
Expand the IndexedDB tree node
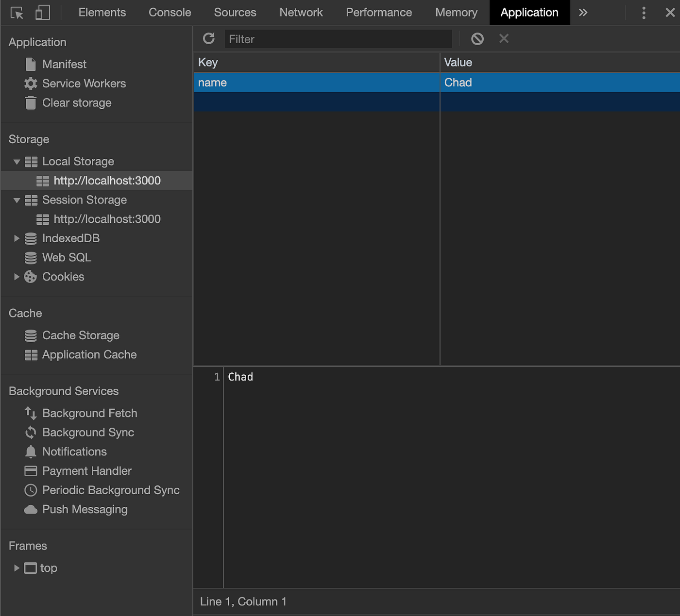17,238
